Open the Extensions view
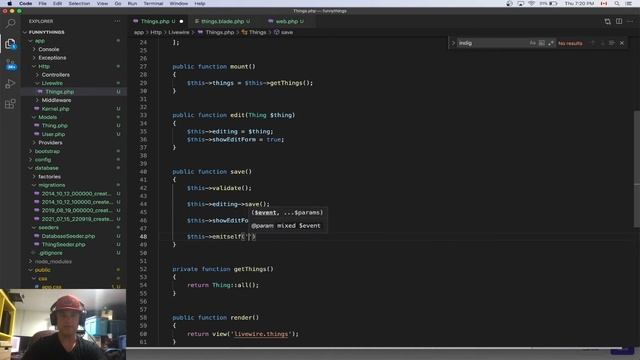The image size is (640, 360). pyautogui.click(x=10, y=104)
